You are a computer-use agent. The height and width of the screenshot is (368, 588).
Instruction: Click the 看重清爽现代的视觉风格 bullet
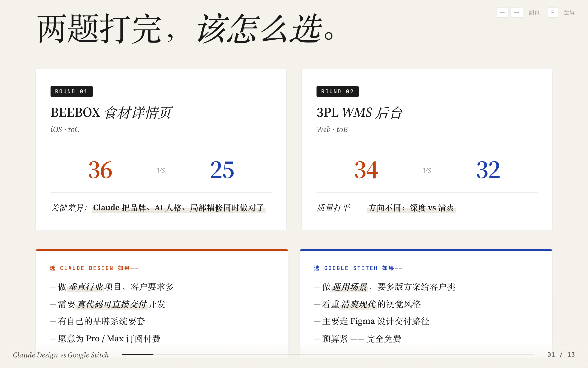click(367, 304)
